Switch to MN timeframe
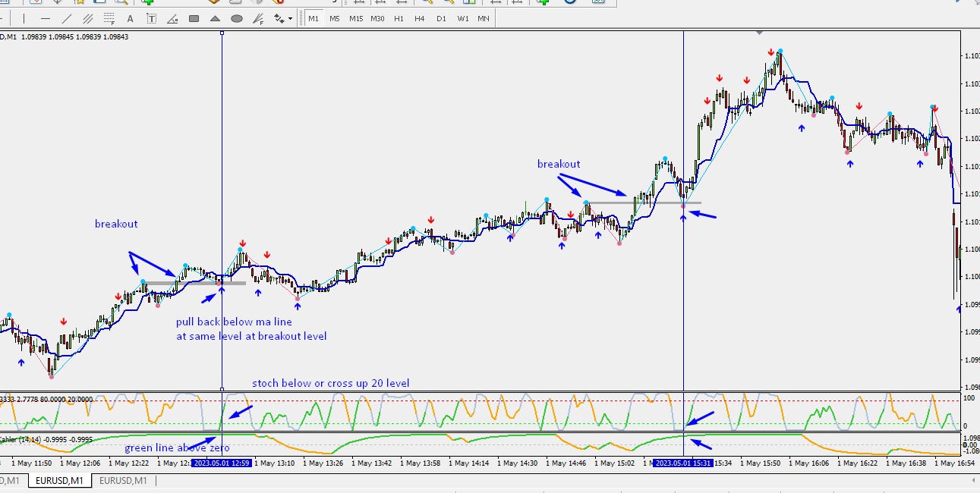Viewport: 980px width, 493px height. point(484,18)
